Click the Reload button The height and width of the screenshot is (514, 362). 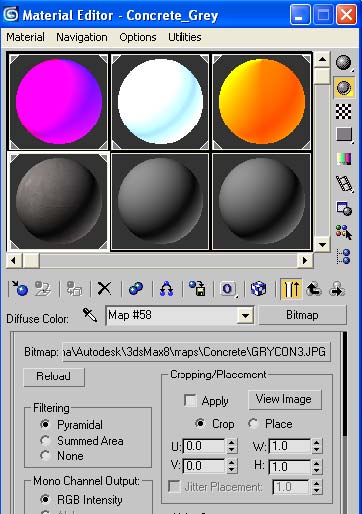(x=54, y=377)
